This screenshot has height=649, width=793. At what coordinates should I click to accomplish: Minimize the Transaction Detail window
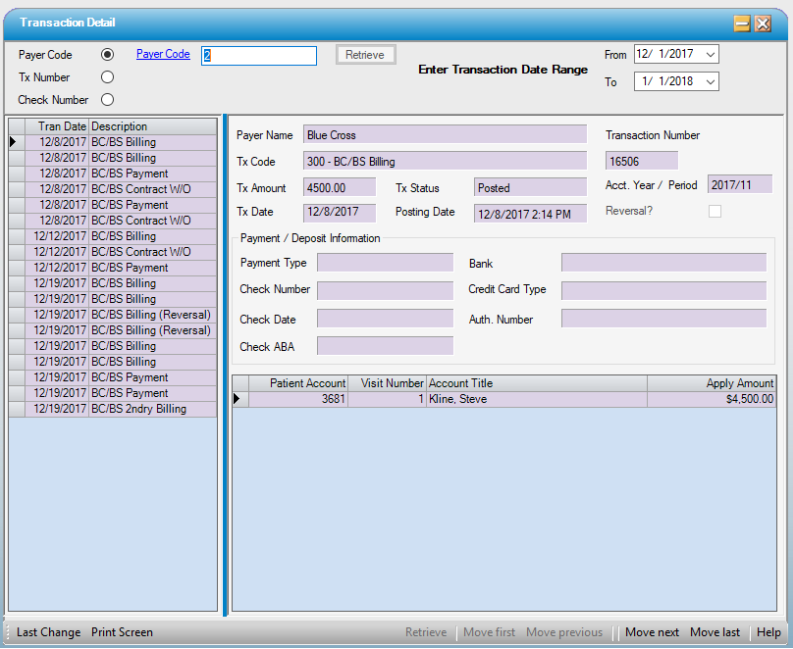[x=742, y=24]
